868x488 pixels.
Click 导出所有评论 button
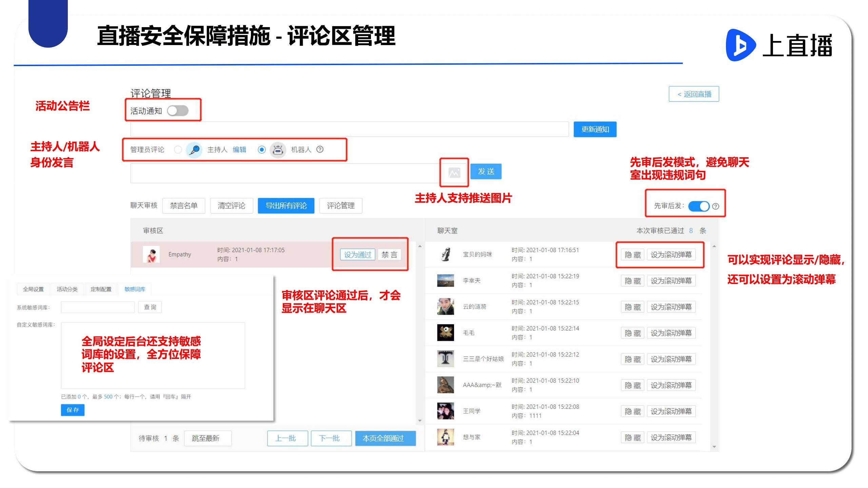click(x=286, y=206)
